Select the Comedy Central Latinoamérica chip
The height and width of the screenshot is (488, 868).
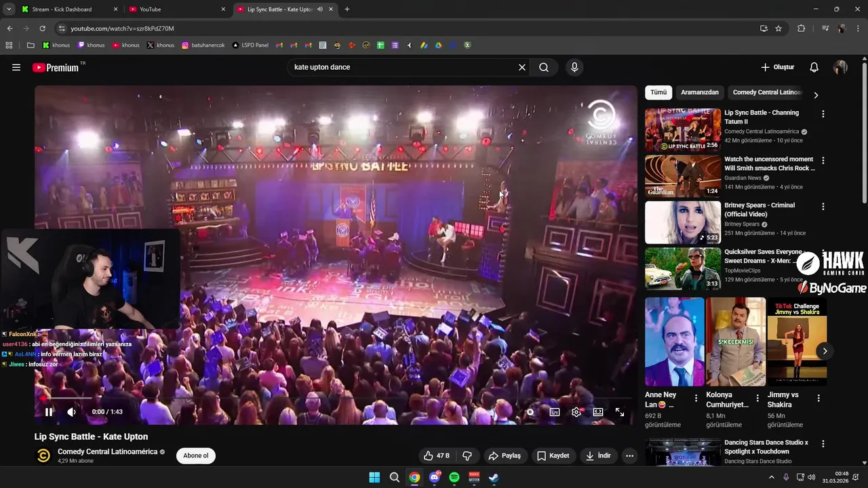(767, 92)
